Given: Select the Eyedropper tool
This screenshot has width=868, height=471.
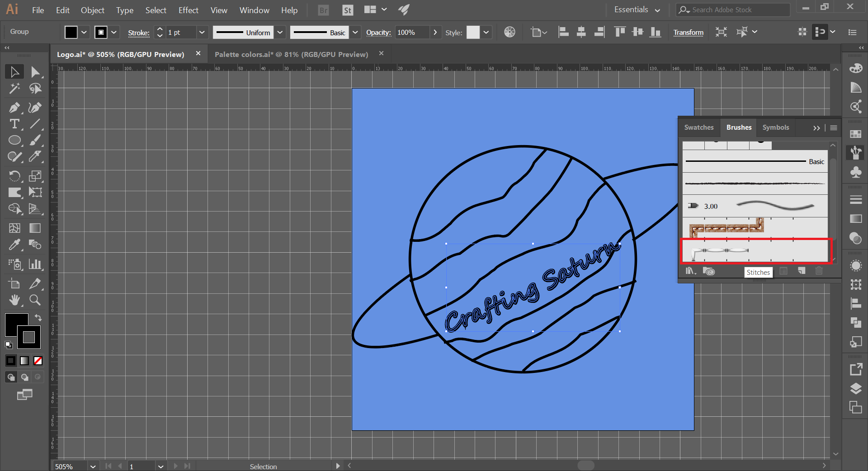Looking at the screenshot, I should 14,245.
